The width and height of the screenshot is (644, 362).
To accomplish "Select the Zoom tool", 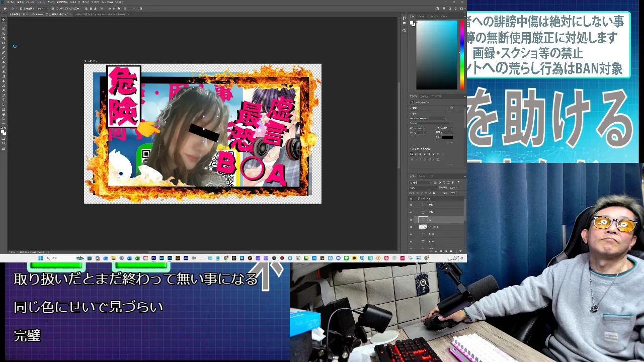I will [4, 119].
